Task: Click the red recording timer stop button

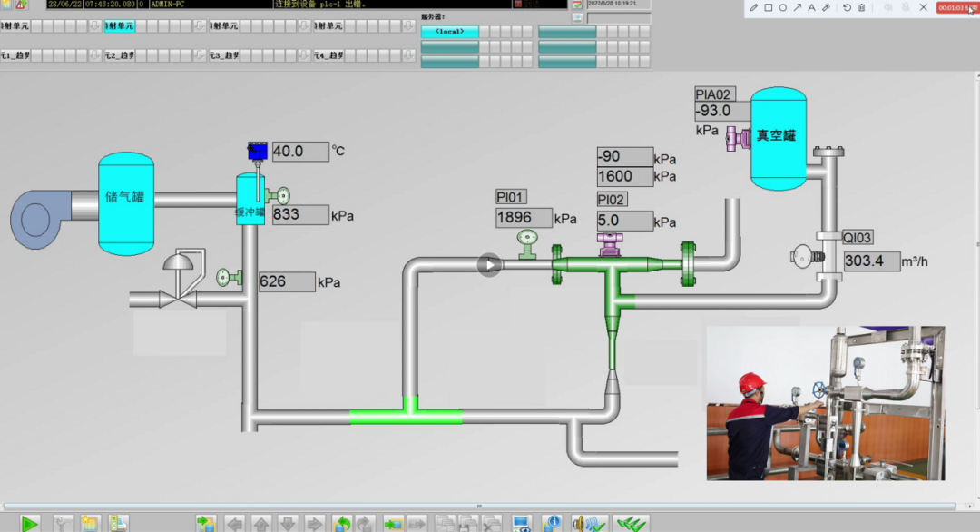Action: (957, 7)
